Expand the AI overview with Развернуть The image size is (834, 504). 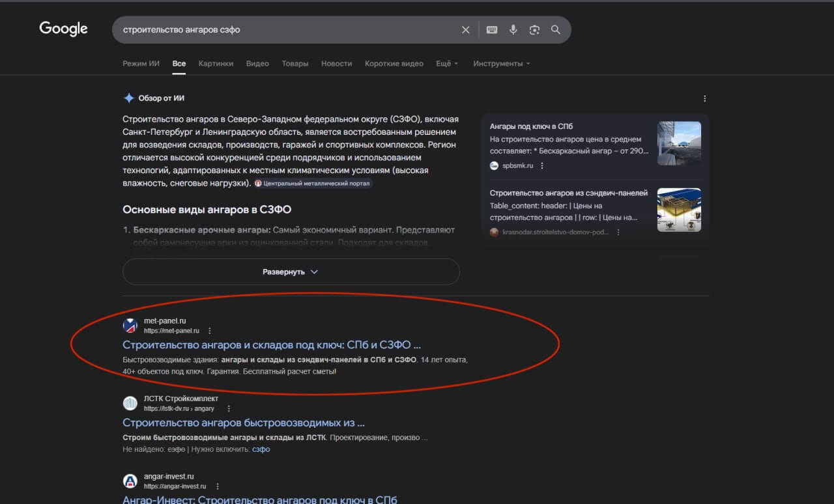(x=291, y=272)
